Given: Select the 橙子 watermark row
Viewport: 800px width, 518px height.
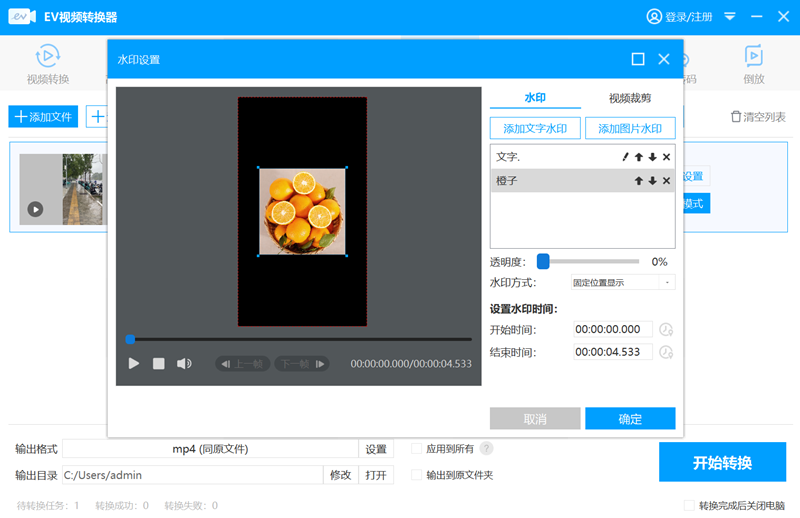Looking at the screenshot, I should [x=582, y=181].
